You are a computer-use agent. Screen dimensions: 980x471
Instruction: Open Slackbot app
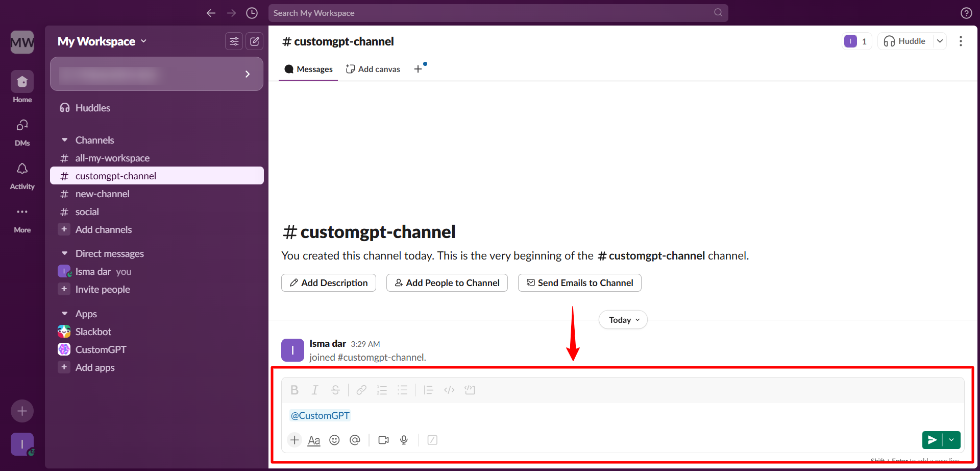pos(157,332)
